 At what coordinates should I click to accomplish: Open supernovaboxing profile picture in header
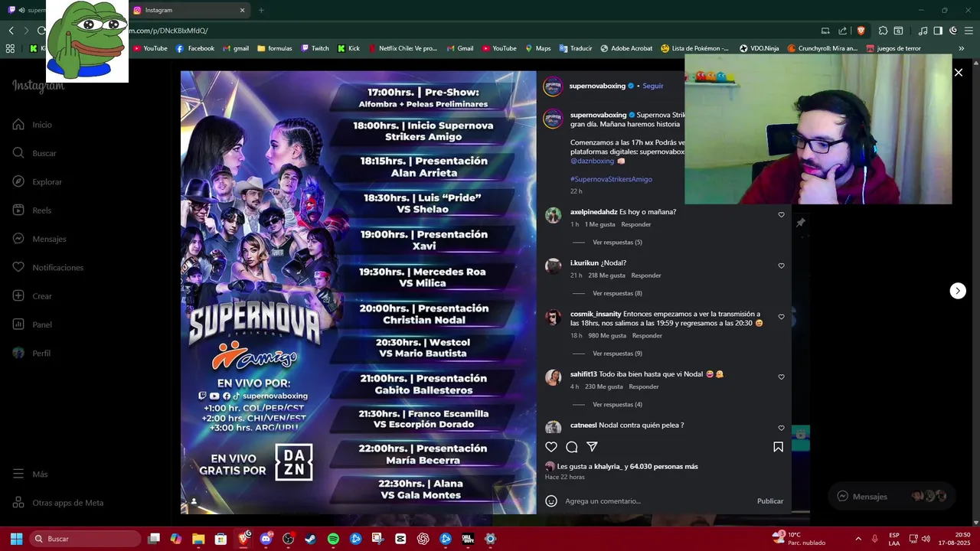(x=553, y=86)
